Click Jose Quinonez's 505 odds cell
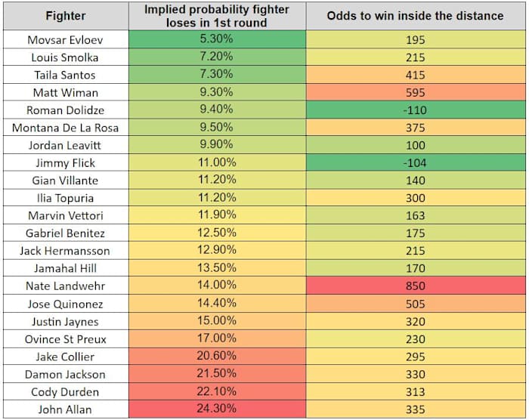 (x=415, y=304)
